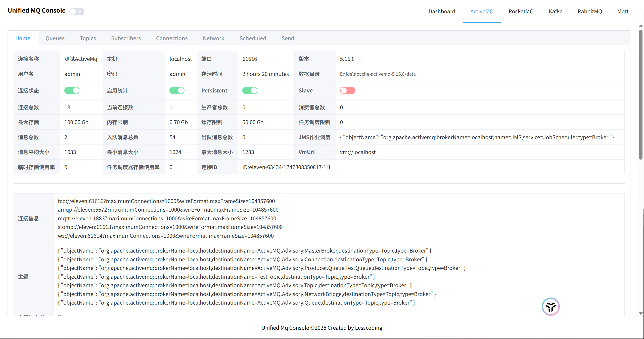The image size is (644, 339).
Task: Select the Mqtt menu item
Action: coord(623,12)
